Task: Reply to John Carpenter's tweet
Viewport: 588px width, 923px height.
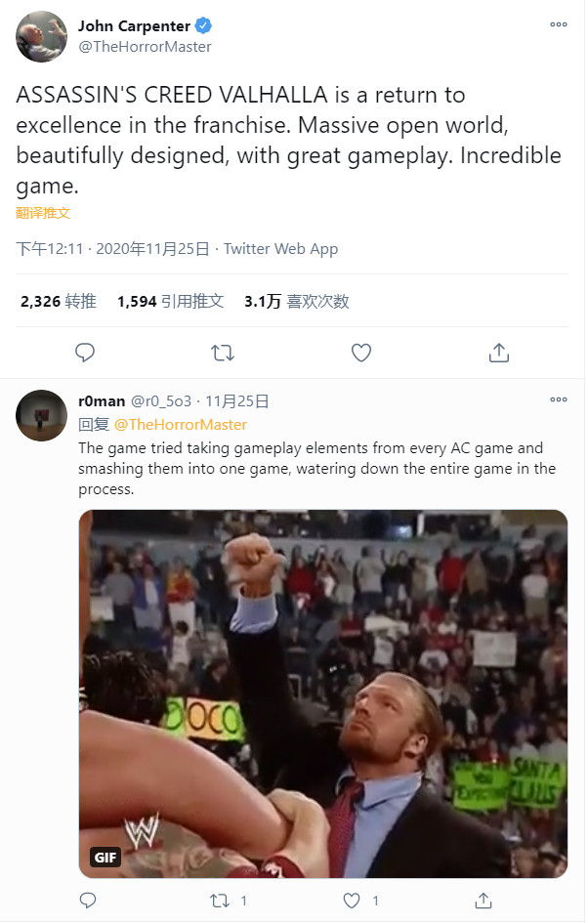Action: point(85,353)
